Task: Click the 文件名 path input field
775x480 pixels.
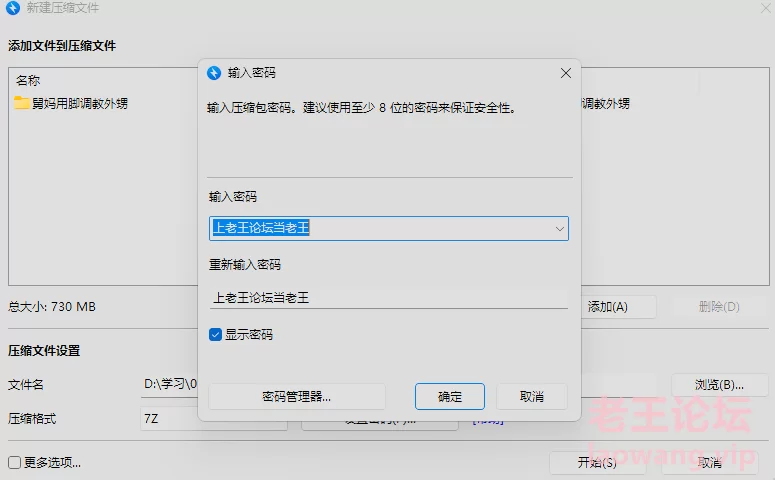Action: [x=170, y=385]
